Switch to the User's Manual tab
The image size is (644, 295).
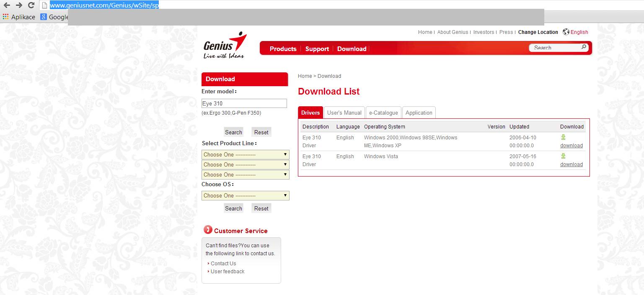[344, 113]
